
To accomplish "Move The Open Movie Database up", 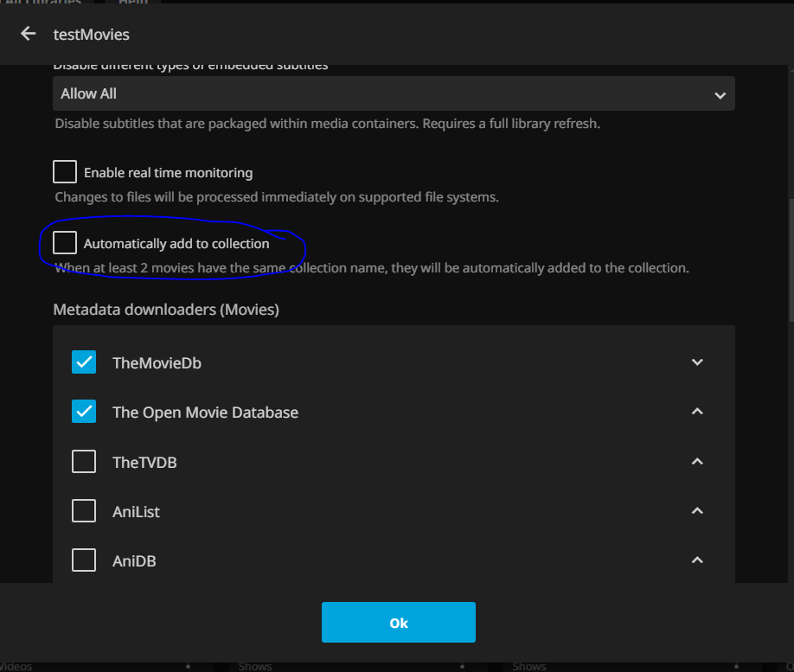I will pyautogui.click(x=697, y=412).
